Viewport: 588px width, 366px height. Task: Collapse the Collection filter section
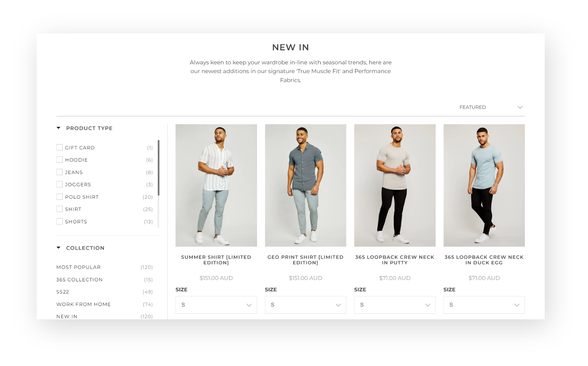[59, 248]
